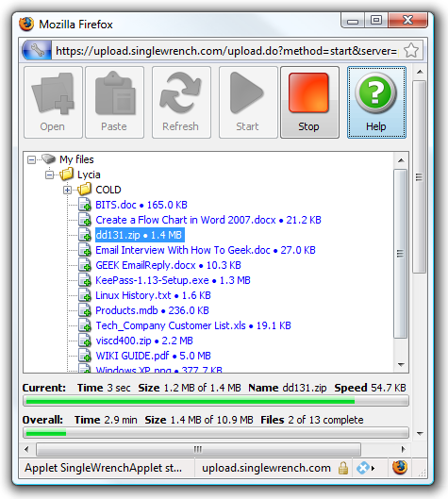
Task: Bookmark page with the star icon
Action: (x=411, y=51)
